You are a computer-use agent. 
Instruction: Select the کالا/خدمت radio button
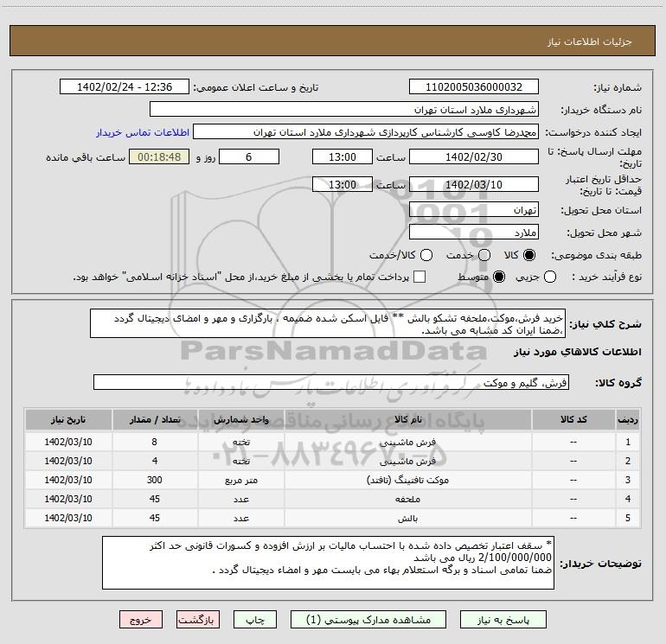coord(426,255)
